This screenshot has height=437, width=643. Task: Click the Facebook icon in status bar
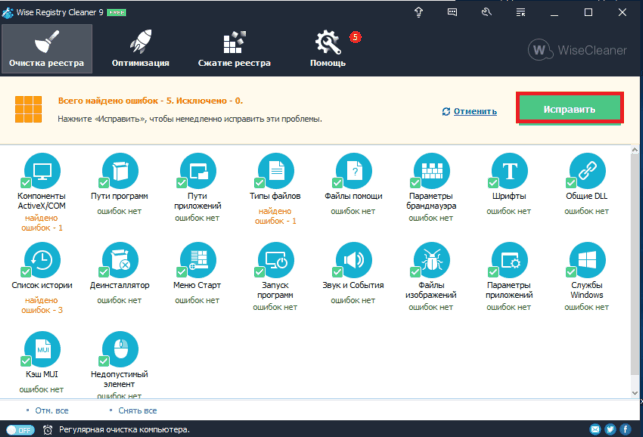pyautogui.click(x=625, y=429)
